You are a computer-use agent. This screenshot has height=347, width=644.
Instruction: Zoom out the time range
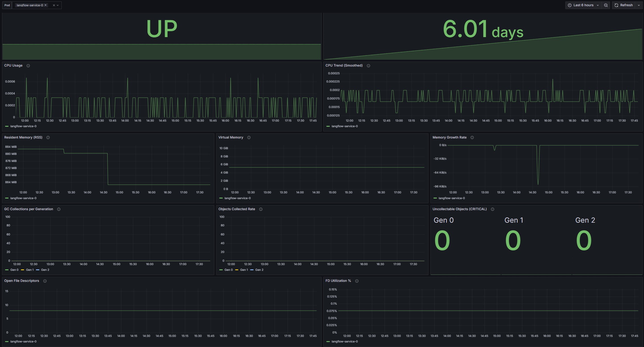tap(606, 5)
